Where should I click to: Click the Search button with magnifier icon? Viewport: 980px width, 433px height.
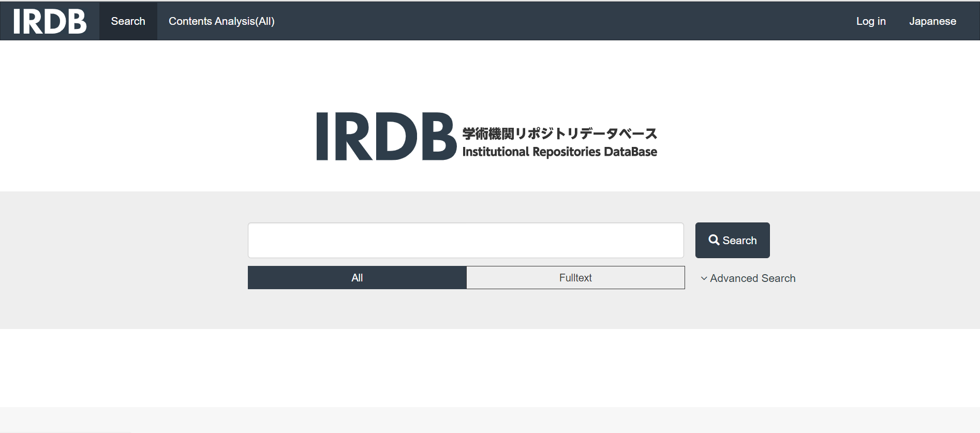point(732,240)
